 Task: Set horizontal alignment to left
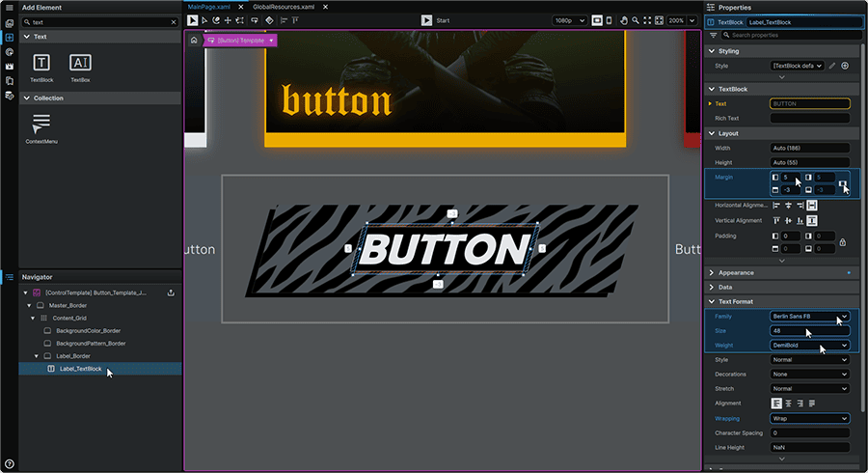coord(776,206)
